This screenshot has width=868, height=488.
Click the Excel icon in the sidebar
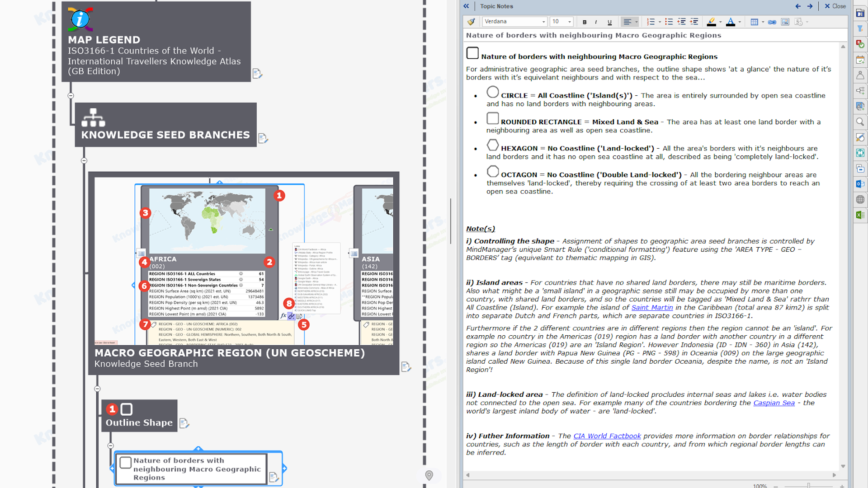pos(860,215)
